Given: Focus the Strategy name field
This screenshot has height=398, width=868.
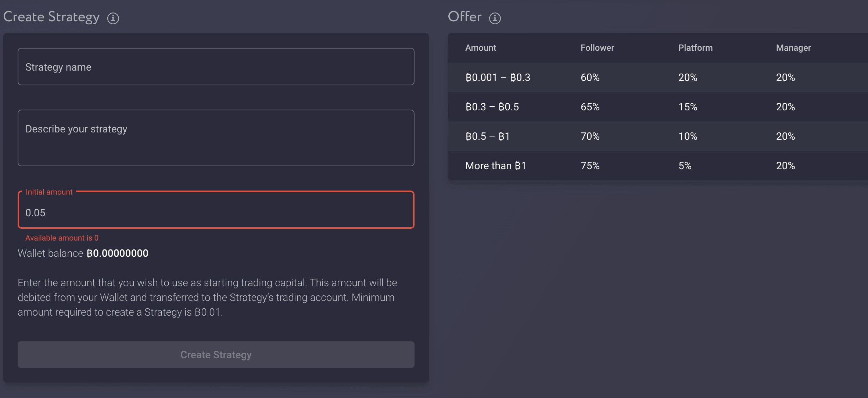Looking at the screenshot, I should 216,67.
